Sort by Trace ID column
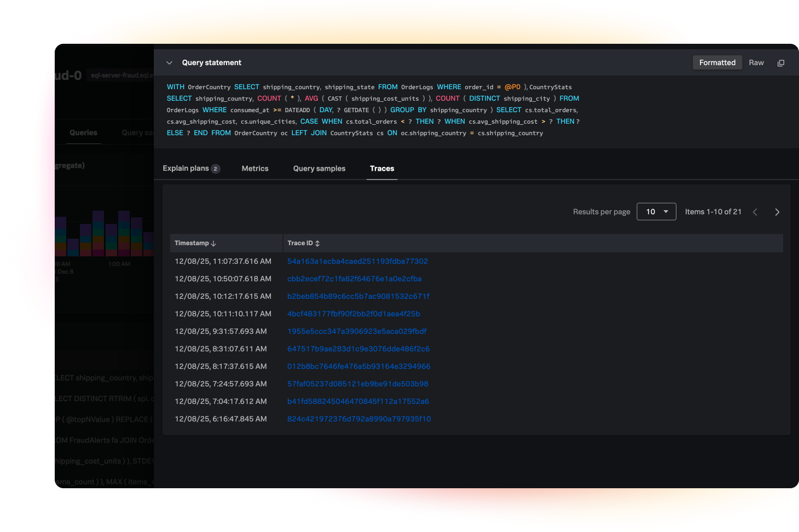Viewport: 799px width, 532px height. click(x=303, y=243)
